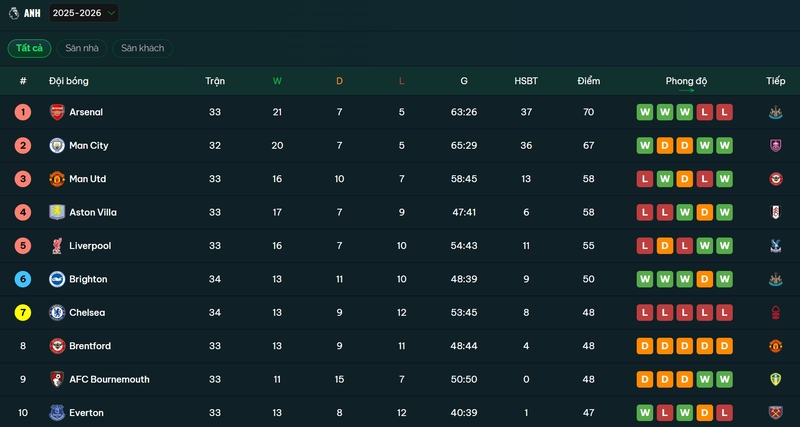The width and height of the screenshot is (800, 427).
Task: Click the Everton team name
Action: coord(86,412)
